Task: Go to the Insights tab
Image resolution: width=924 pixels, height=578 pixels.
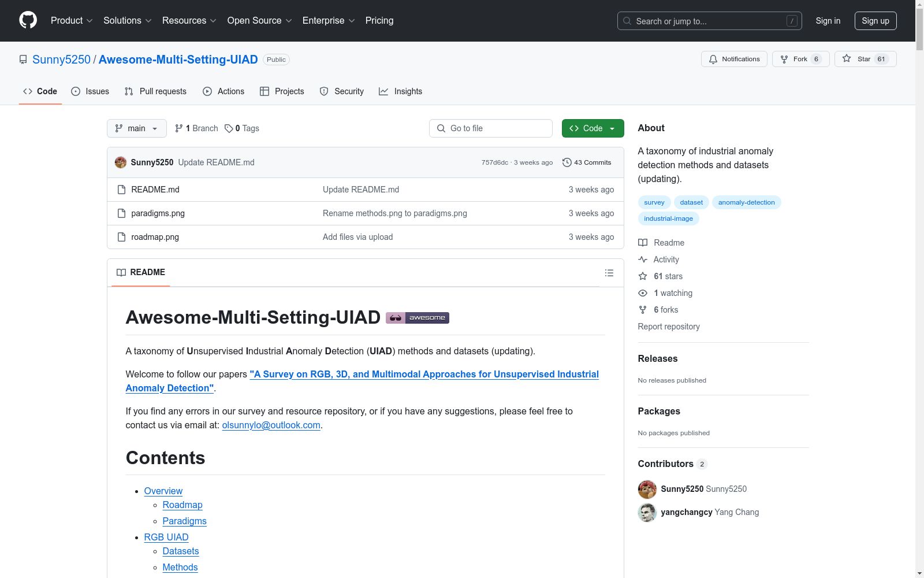Action: [x=400, y=91]
